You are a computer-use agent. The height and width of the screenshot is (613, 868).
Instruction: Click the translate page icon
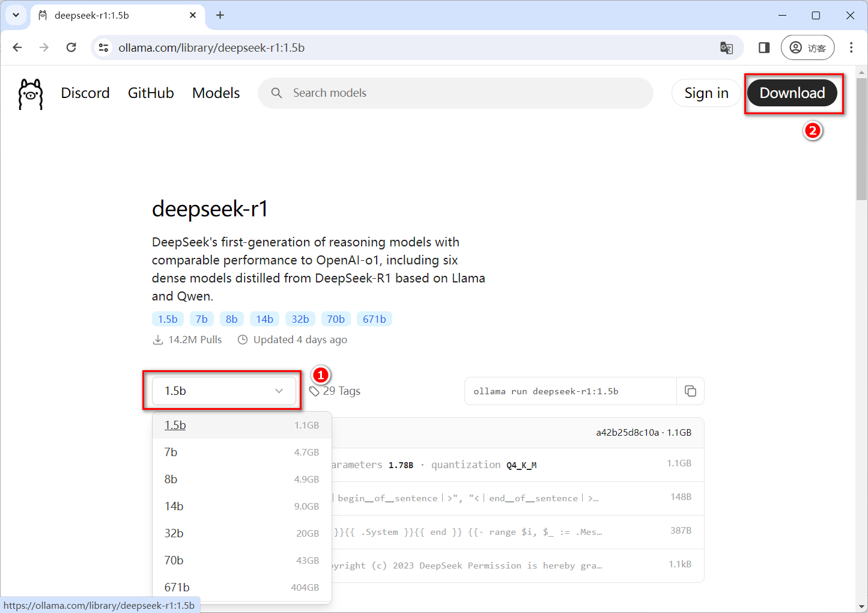point(726,47)
